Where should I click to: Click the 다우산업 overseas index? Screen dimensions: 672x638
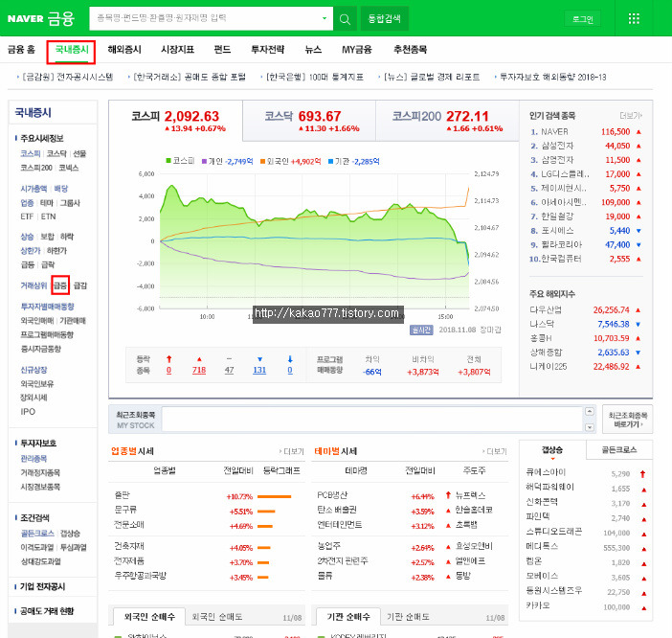[x=545, y=310]
